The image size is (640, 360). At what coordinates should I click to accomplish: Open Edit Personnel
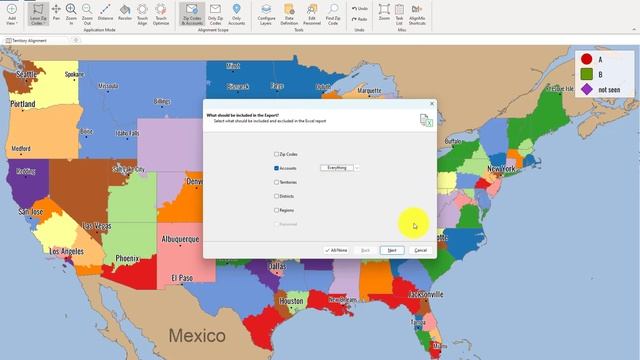[x=312, y=15]
